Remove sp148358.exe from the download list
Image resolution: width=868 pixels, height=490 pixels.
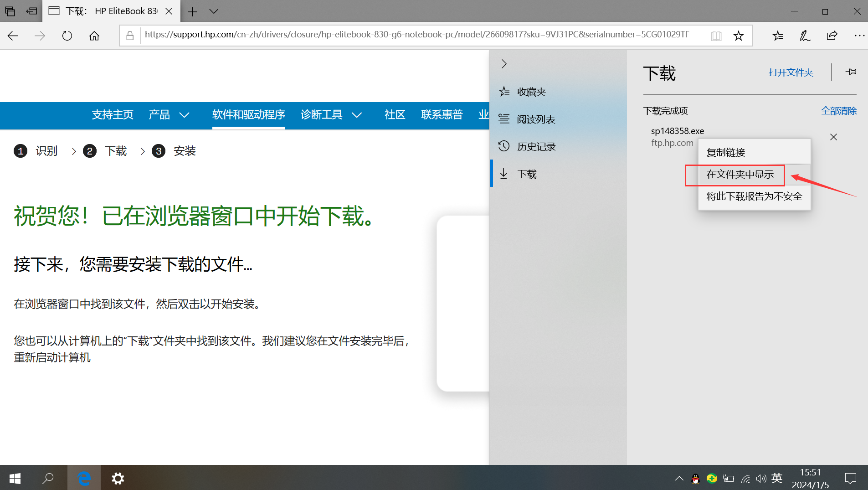[833, 137]
